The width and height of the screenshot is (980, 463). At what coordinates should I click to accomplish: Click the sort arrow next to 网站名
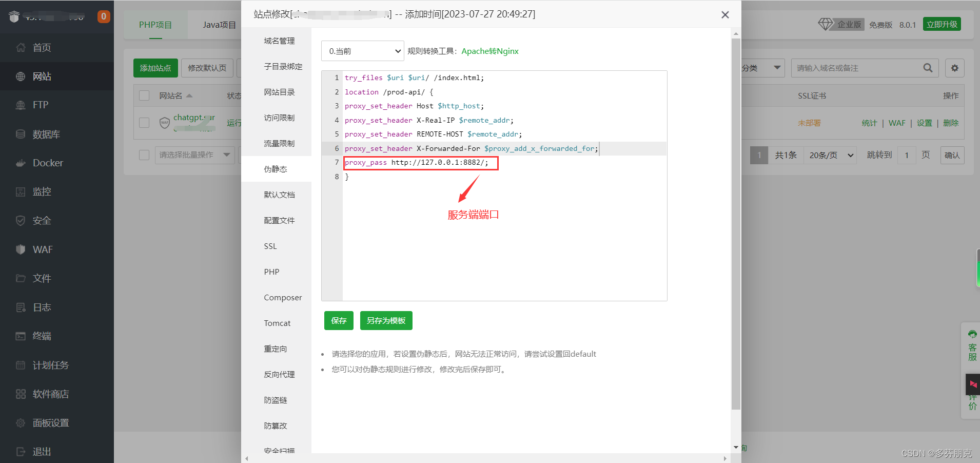189,96
